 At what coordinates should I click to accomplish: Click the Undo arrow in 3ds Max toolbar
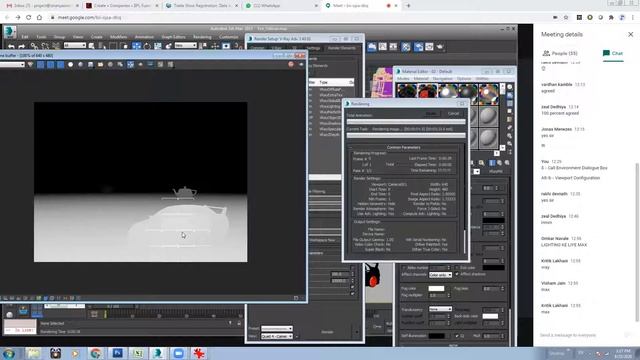(x=11, y=47)
